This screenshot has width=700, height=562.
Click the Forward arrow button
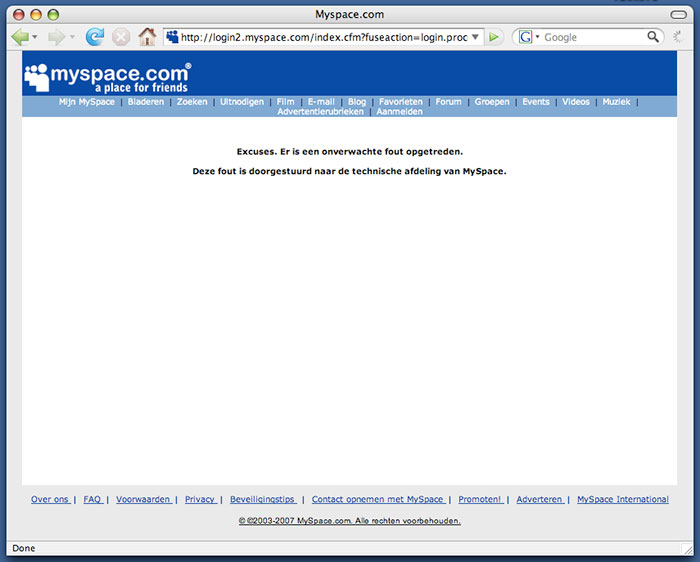click(x=56, y=37)
